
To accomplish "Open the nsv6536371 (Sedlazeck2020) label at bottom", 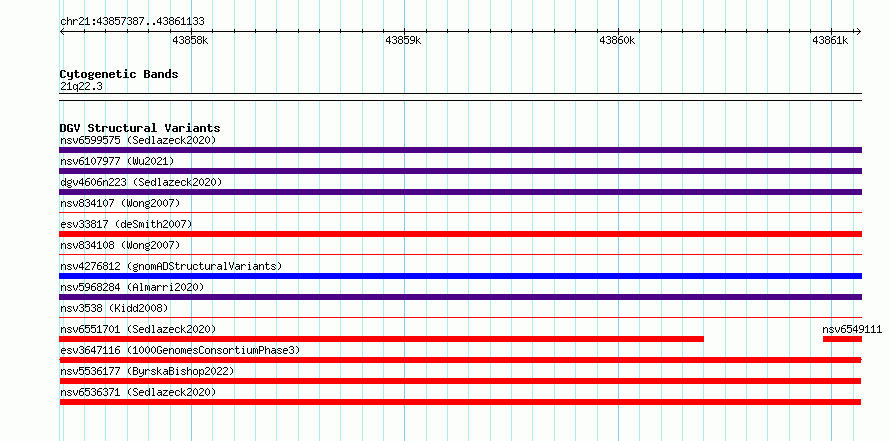I will (x=138, y=392).
